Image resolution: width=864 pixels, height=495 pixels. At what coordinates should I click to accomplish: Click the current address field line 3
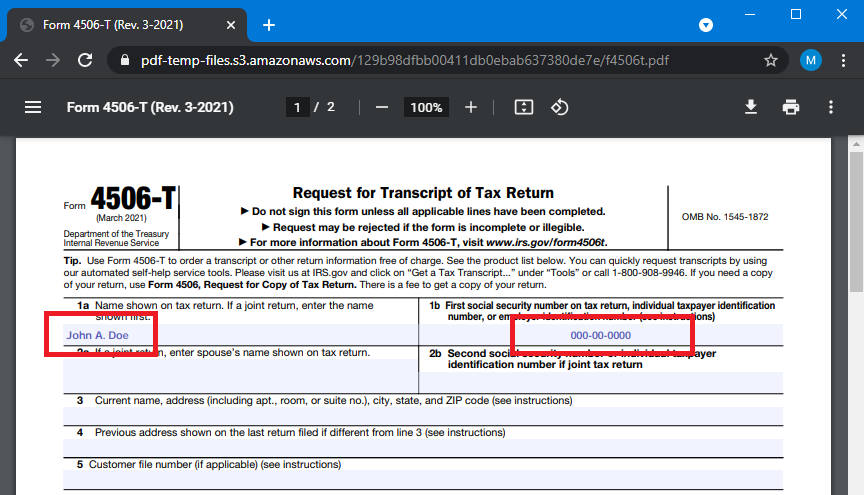(x=423, y=416)
